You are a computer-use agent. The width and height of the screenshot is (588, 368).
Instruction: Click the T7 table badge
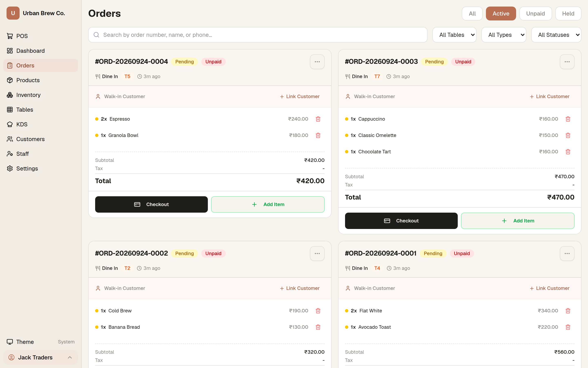(377, 76)
